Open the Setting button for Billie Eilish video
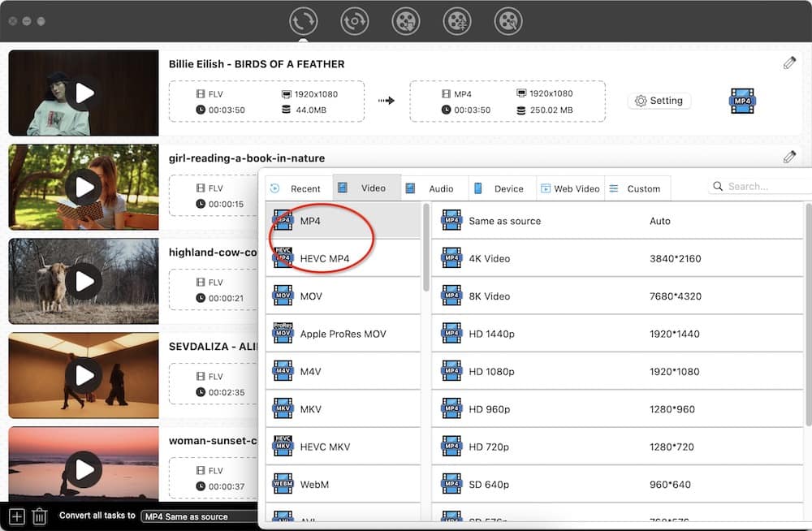The width and height of the screenshot is (812, 531). [x=659, y=101]
